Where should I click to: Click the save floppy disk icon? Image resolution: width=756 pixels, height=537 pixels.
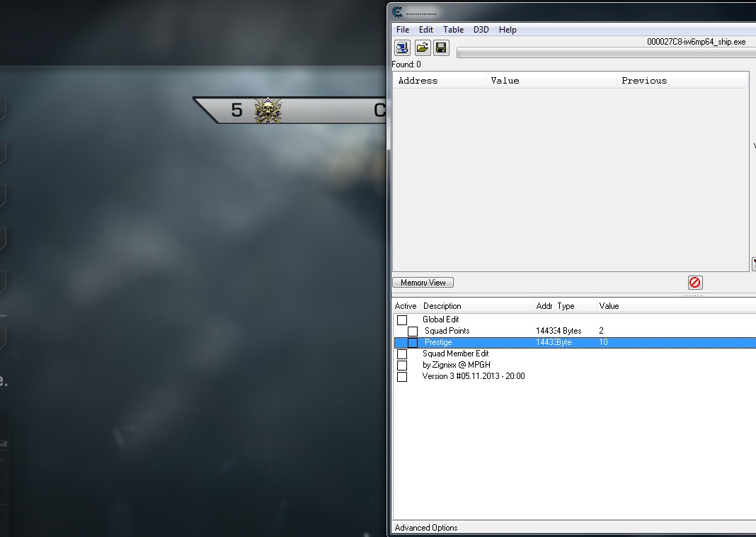[x=441, y=47]
